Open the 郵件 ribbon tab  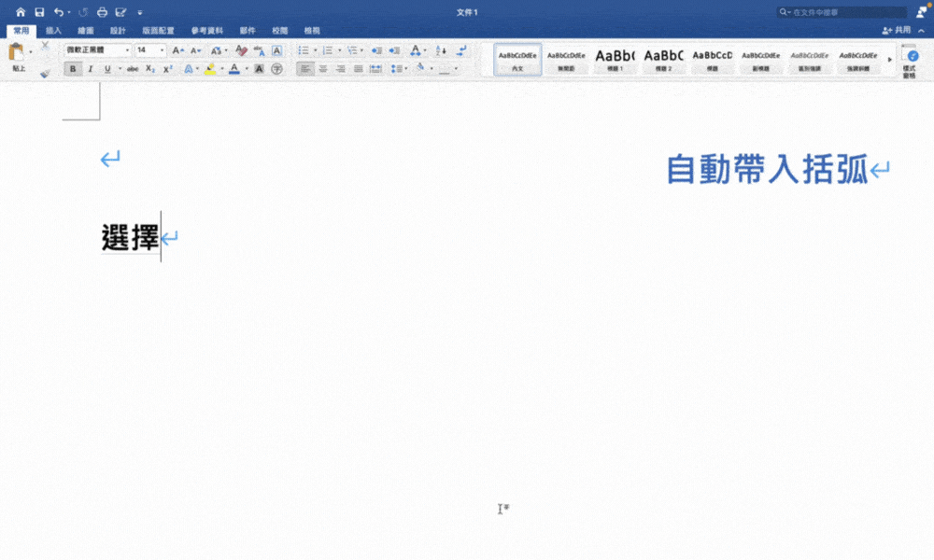click(x=248, y=31)
